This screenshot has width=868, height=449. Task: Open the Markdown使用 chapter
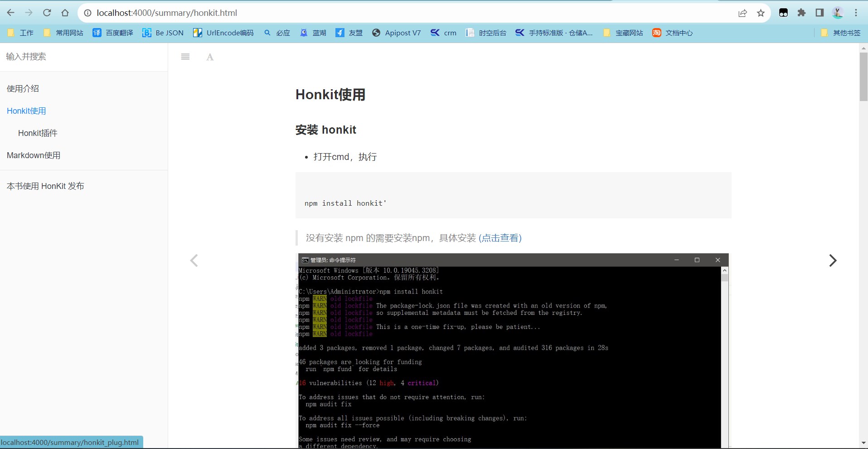coord(34,155)
